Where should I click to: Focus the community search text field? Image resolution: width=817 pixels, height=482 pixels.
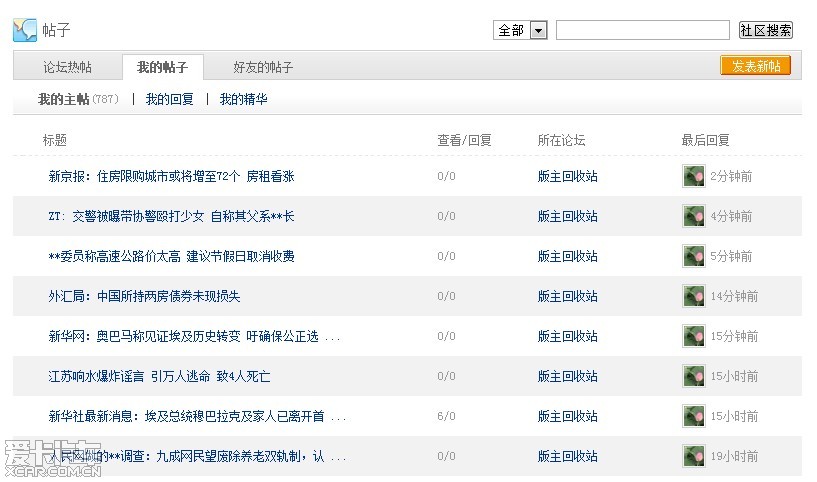[642, 31]
